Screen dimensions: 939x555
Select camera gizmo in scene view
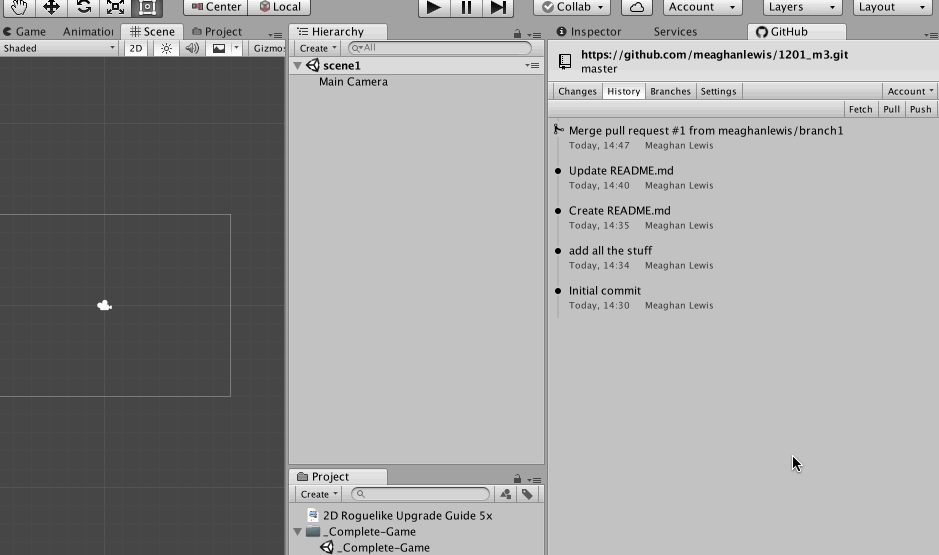(x=105, y=306)
